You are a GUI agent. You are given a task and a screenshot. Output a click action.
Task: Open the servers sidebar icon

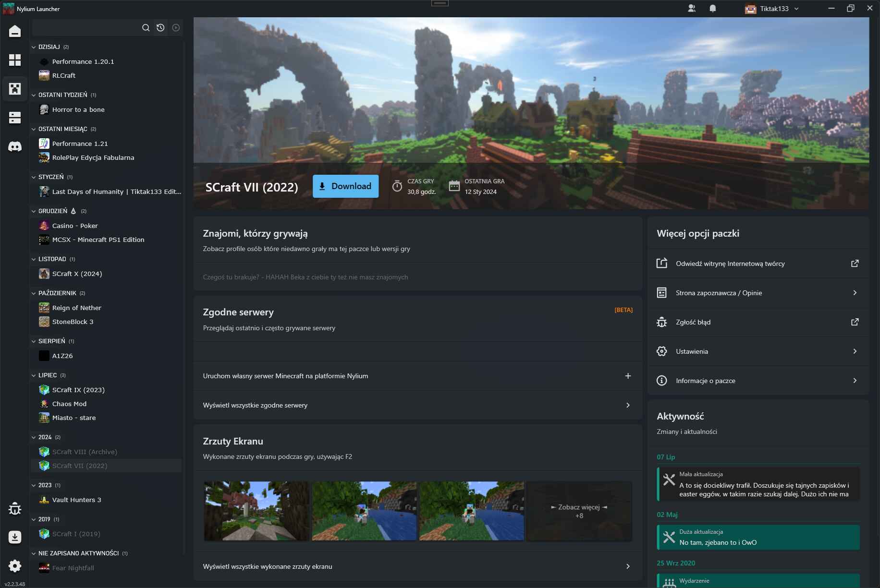(x=15, y=118)
